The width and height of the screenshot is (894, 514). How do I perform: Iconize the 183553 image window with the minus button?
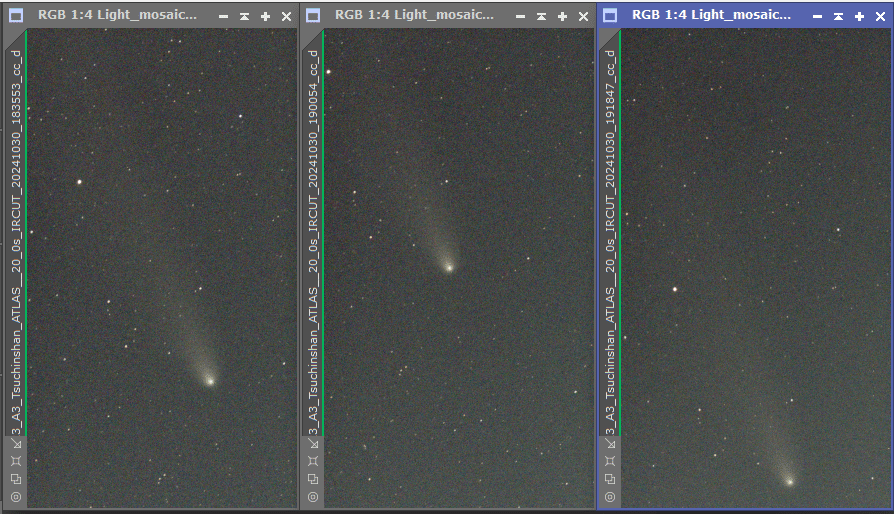pyautogui.click(x=224, y=17)
